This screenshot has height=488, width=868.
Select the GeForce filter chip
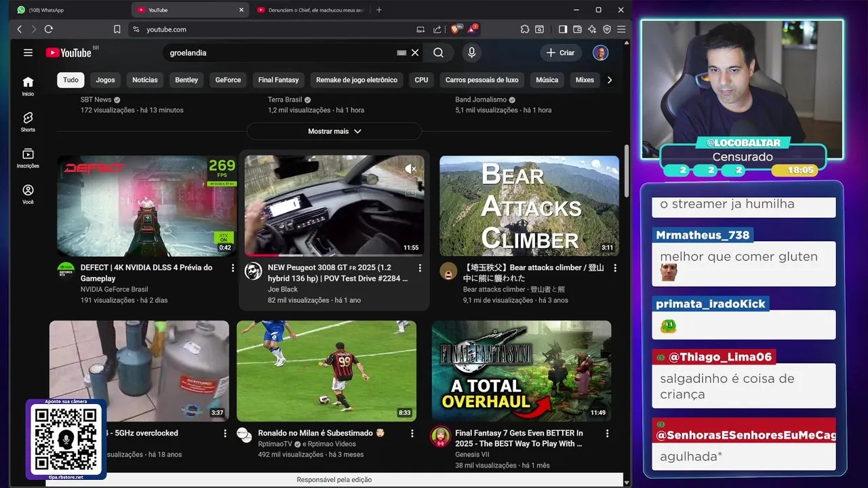click(228, 80)
